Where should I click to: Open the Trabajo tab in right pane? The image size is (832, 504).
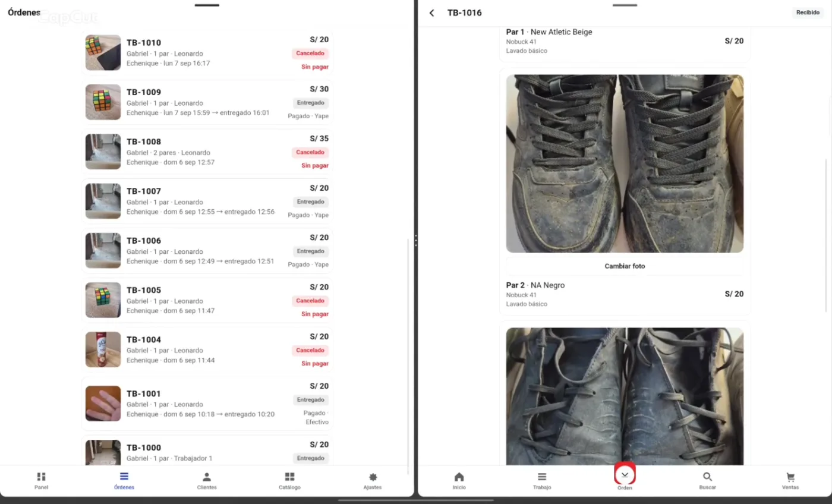(541, 481)
